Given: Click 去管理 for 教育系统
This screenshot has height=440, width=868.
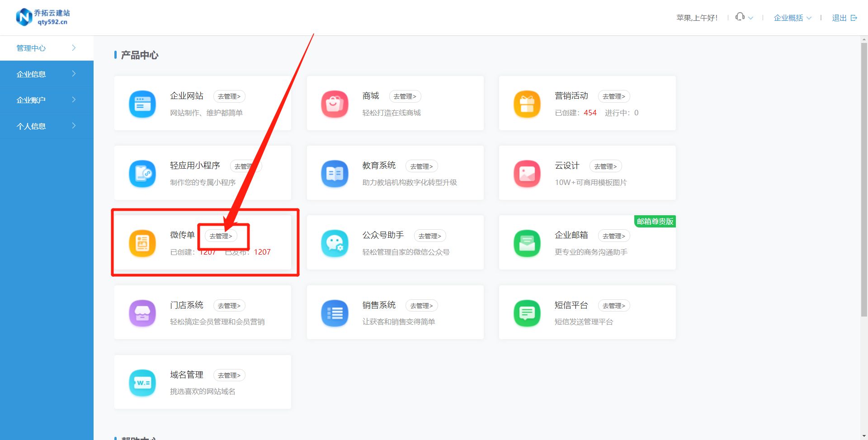Looking at the screenshot, I should pos(421,166).
